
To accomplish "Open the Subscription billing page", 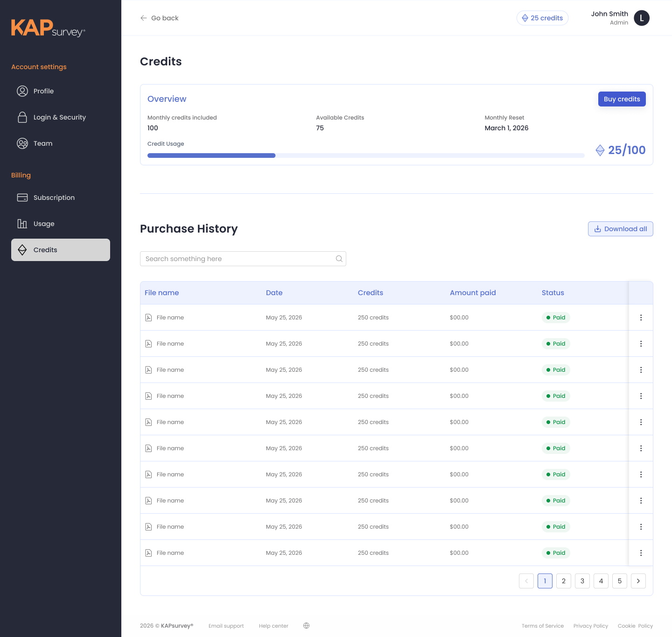I will pyautogui.click(x=61, y=198).
